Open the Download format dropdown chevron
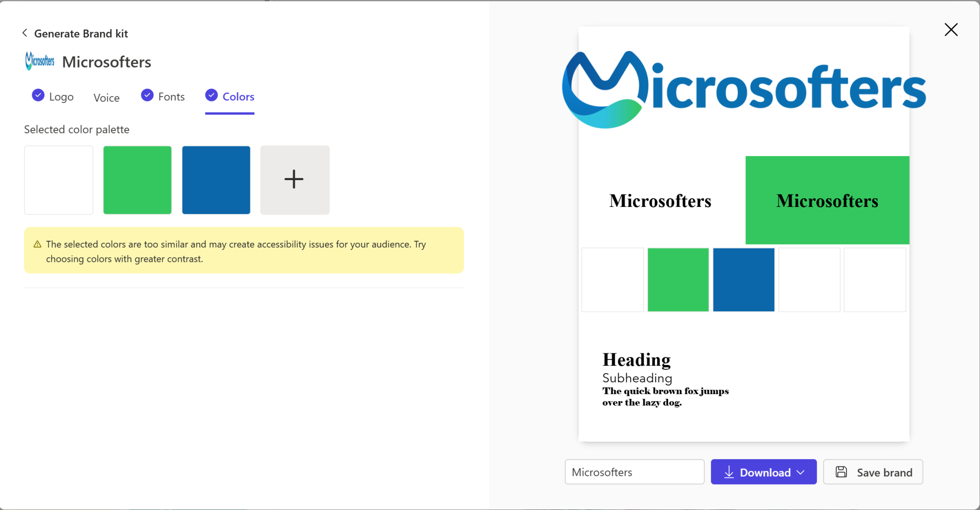Image resolution: width=980 pixels, height=510 pixels. (800, 472)
